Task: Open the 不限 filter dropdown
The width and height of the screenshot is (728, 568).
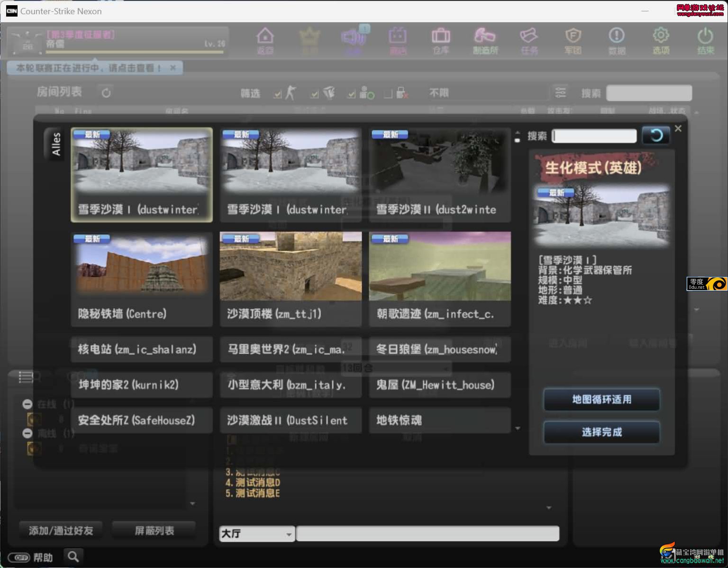Action: [x=487, y=93]
